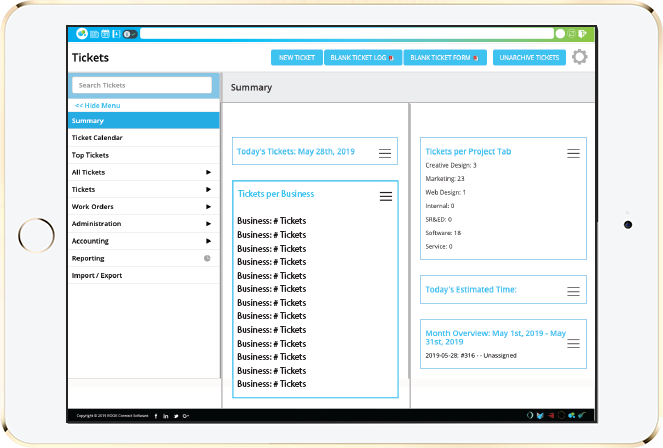Click the Blank Ticket Form button
The image size is (663, 448).
[445, 57]
